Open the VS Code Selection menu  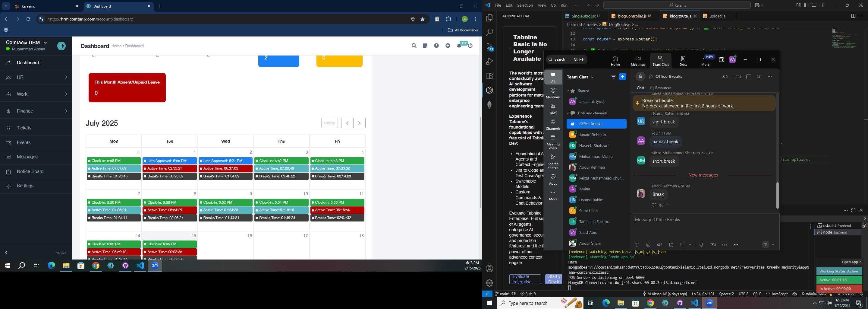pyautogui.click(x=525, y=5)
